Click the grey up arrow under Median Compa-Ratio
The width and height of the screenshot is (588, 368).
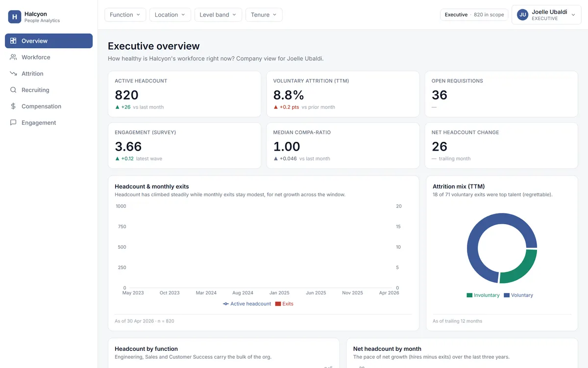pyautogui.click(x=276, y=158)
